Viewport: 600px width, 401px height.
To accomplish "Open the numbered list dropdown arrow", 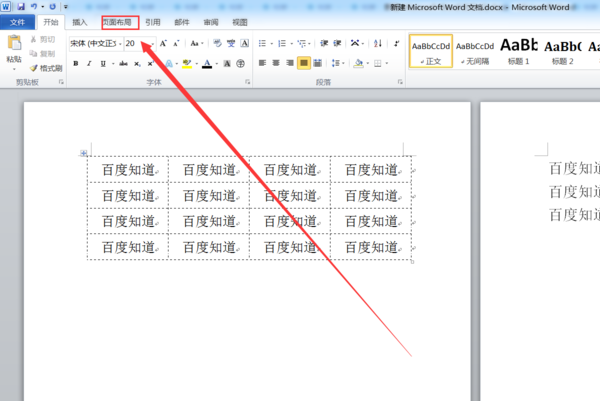I will click(x=292, y=44).
